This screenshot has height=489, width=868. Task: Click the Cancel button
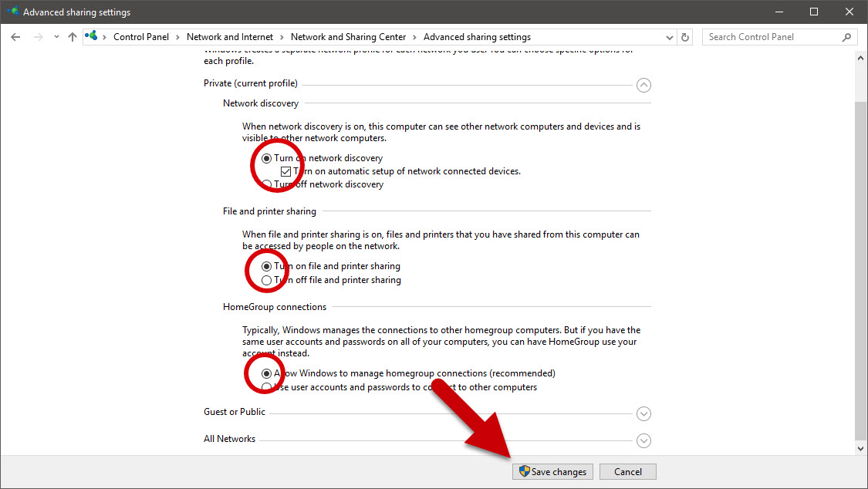coord(628,472)
